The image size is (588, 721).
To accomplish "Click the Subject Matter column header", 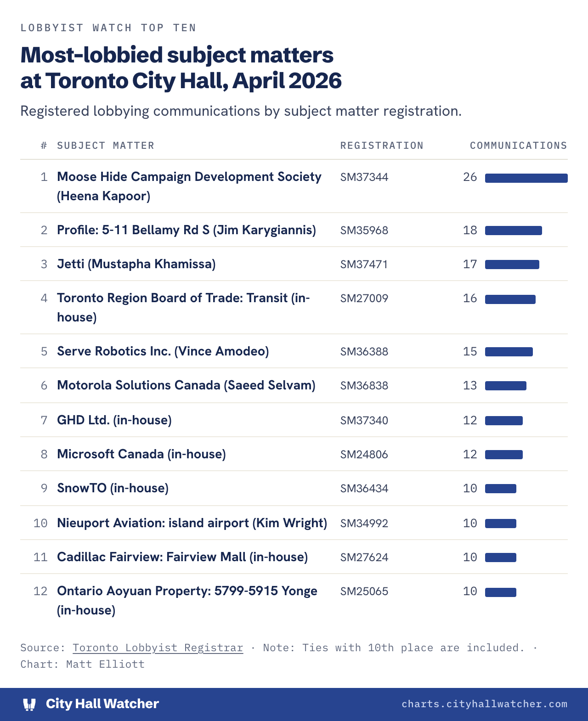I will (x=106, y=146).
